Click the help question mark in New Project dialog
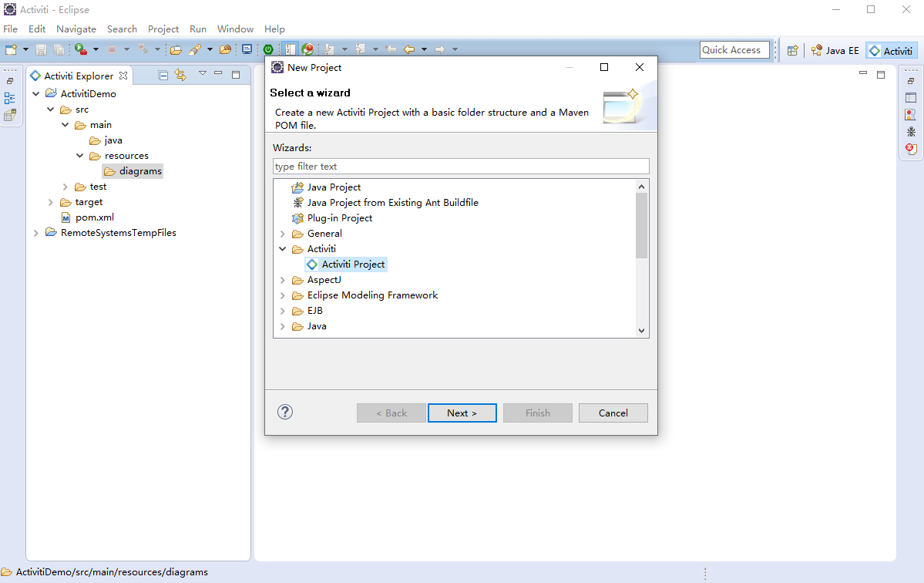This screenshot has width=924, height=583. click(x=285, y=412)
